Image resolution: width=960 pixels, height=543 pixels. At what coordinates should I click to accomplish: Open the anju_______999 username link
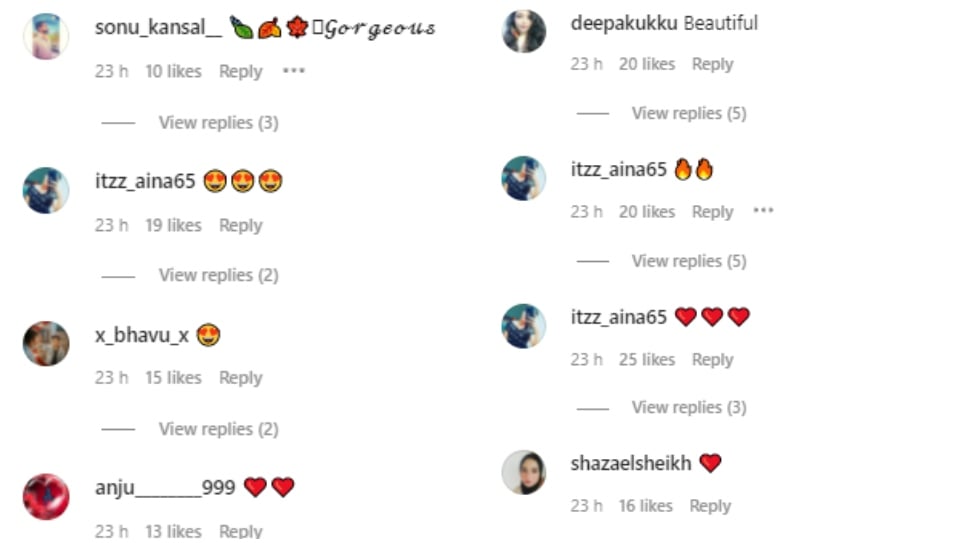[165, 488]
